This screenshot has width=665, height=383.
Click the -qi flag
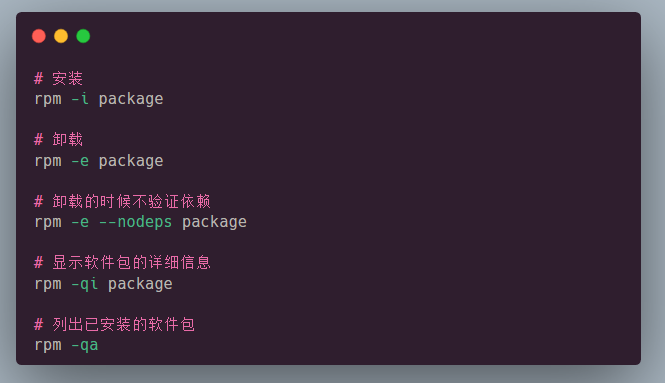pos(84,285)
